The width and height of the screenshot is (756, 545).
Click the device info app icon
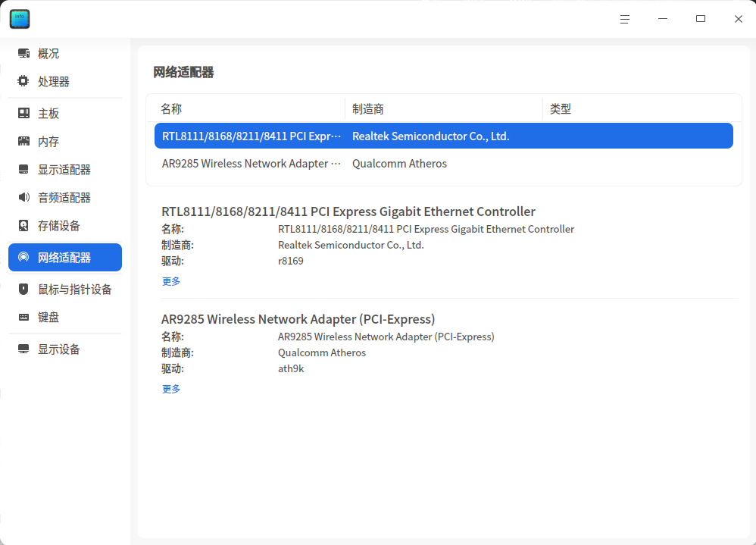click(x=20, y=19)
